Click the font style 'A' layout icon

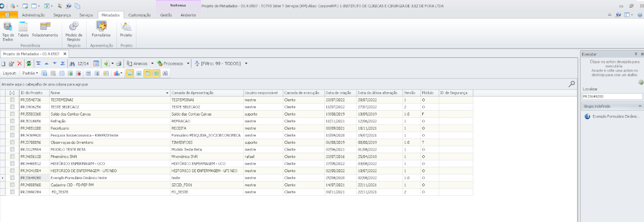coord(165,73)
